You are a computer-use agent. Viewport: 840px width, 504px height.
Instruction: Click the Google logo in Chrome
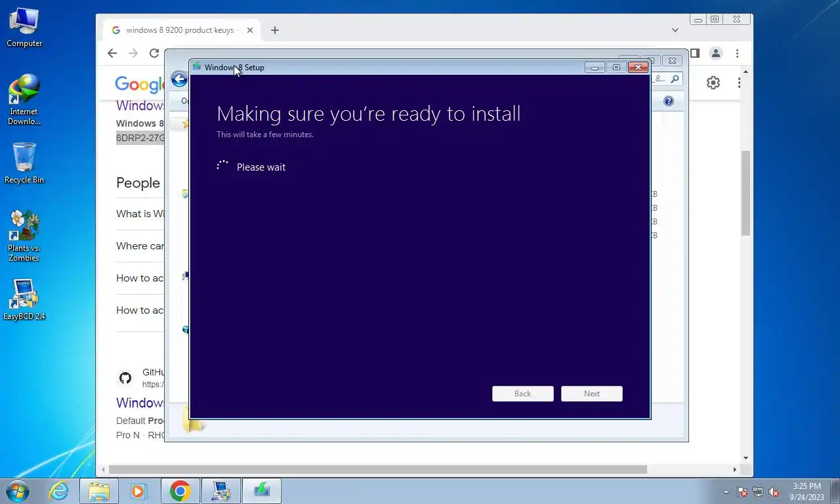point(139,84)
